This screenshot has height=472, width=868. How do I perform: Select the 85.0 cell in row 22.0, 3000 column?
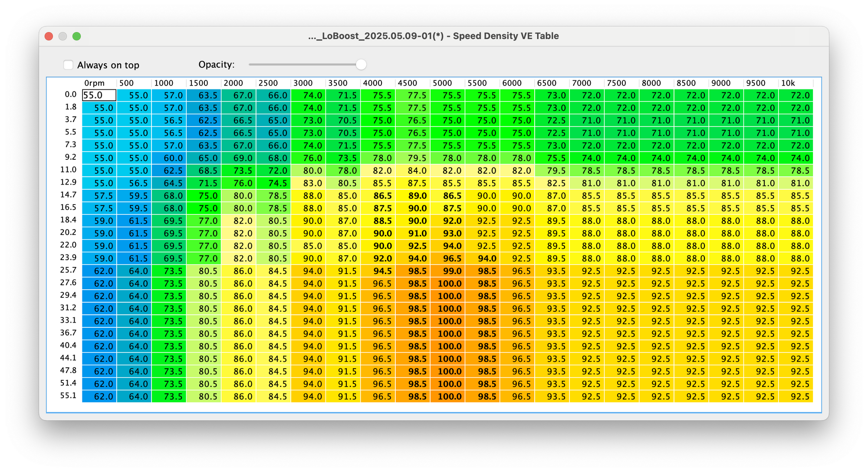point(308,246)
